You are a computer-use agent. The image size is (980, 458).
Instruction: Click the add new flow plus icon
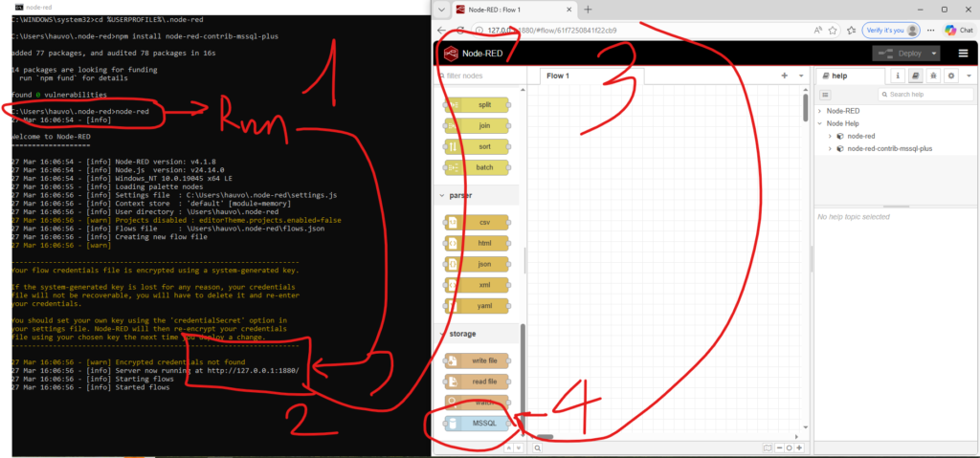pos(785,76)
